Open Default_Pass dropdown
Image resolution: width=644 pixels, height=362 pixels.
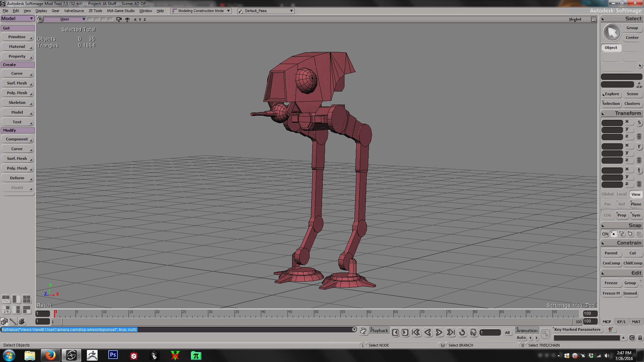[x=266, y=11]
